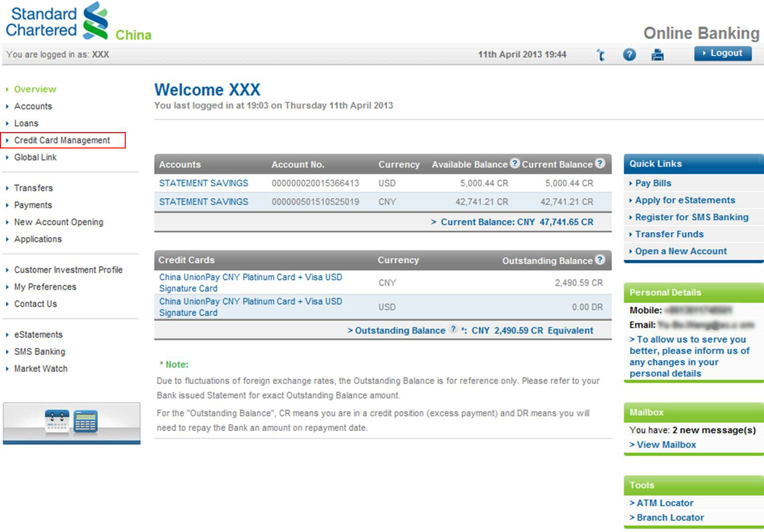Open the USD China UnionPay Platinum Card link
This screenshot has width=764, height=532.
[x=251, y=307]
